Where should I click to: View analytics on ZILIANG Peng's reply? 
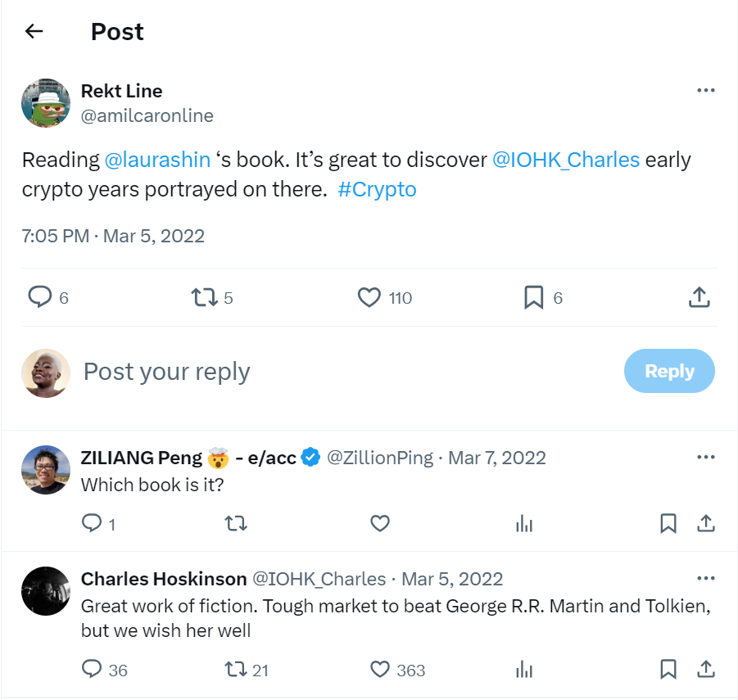pyautogui.click(x=524, y=523)
